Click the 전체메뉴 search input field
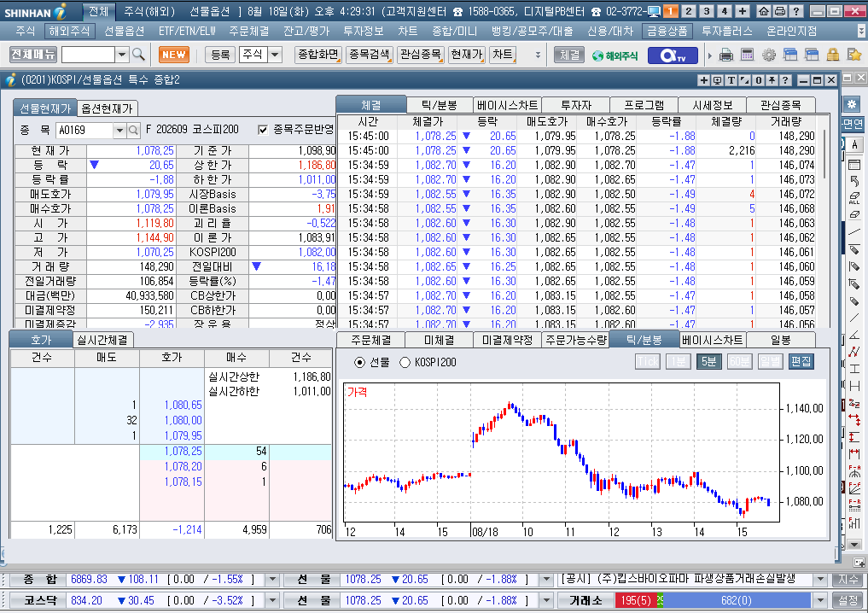The width and height of the screenshot is (868, 613). 89,55
